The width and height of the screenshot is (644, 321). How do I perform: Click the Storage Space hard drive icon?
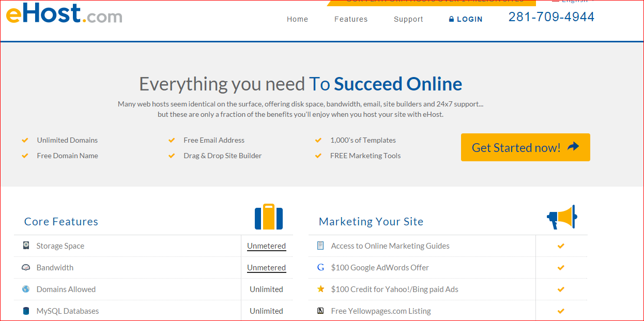pos(26,246)
